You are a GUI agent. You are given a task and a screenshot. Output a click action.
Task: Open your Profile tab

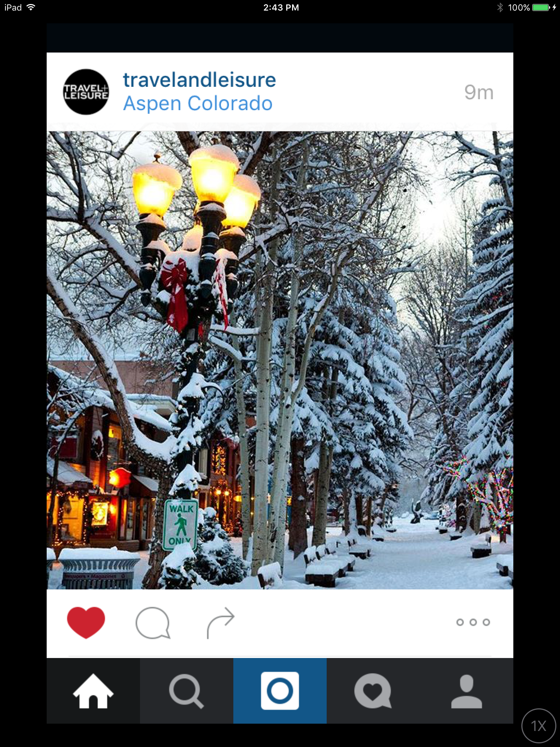467,691
